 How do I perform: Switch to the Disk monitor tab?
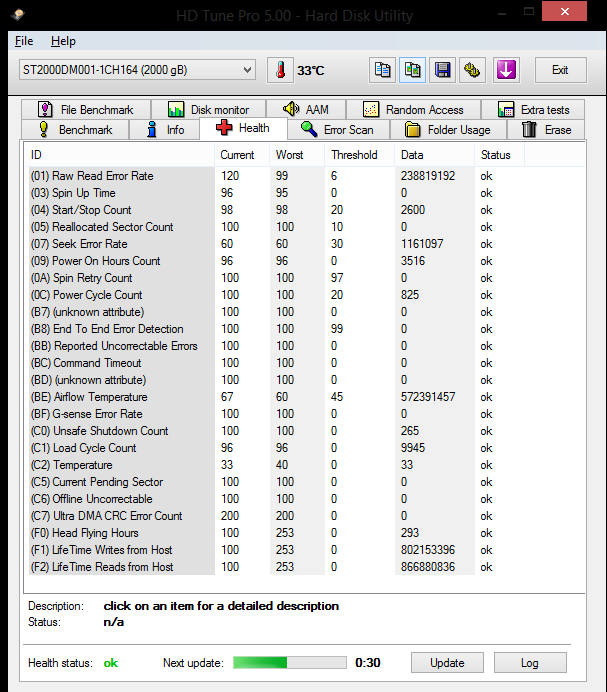208,109
